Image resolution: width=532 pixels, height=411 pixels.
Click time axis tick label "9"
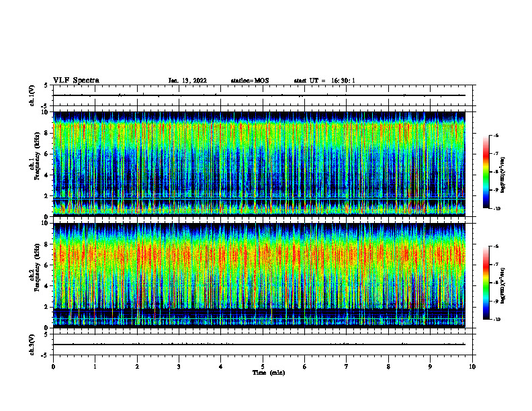point(430,367)
